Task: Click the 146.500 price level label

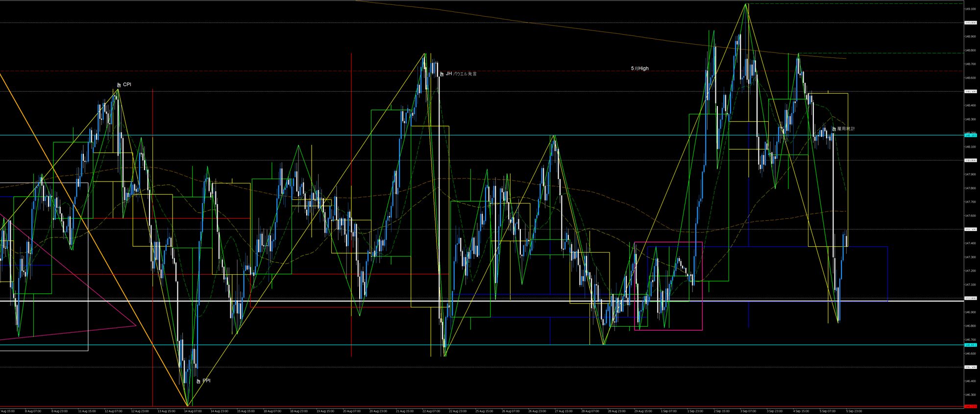Action: [x=969, y=367]
